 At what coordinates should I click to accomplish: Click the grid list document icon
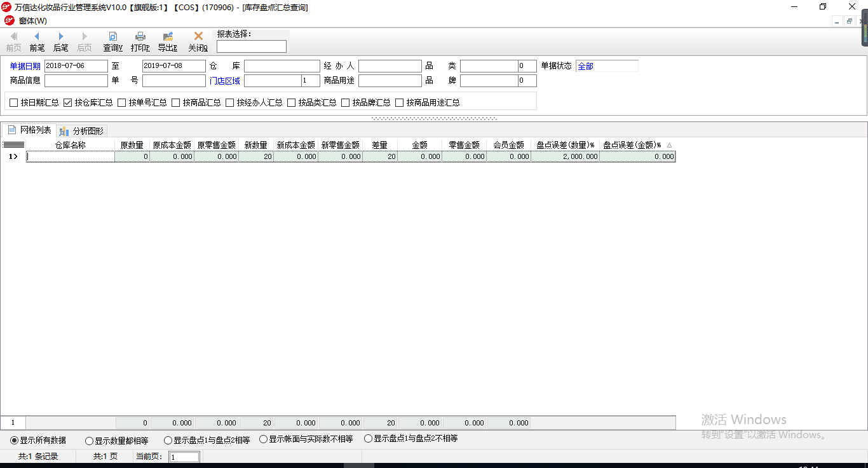coord(11,130)
